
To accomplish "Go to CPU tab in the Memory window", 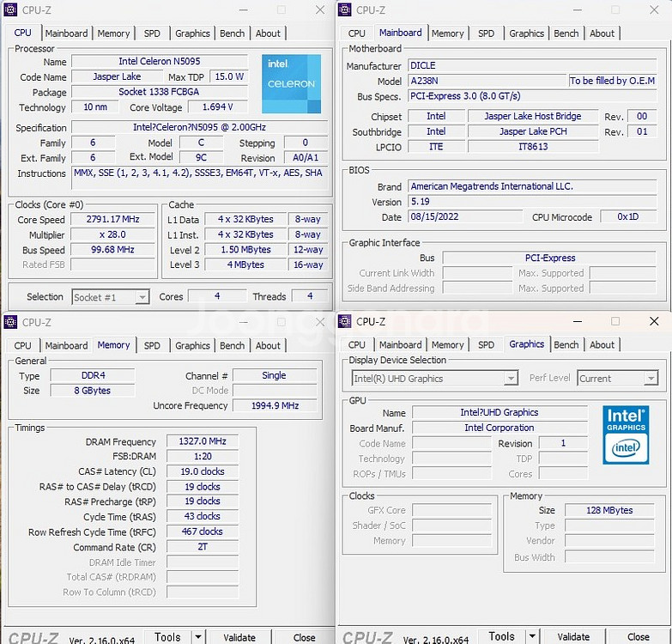I will tap(22, 345).
